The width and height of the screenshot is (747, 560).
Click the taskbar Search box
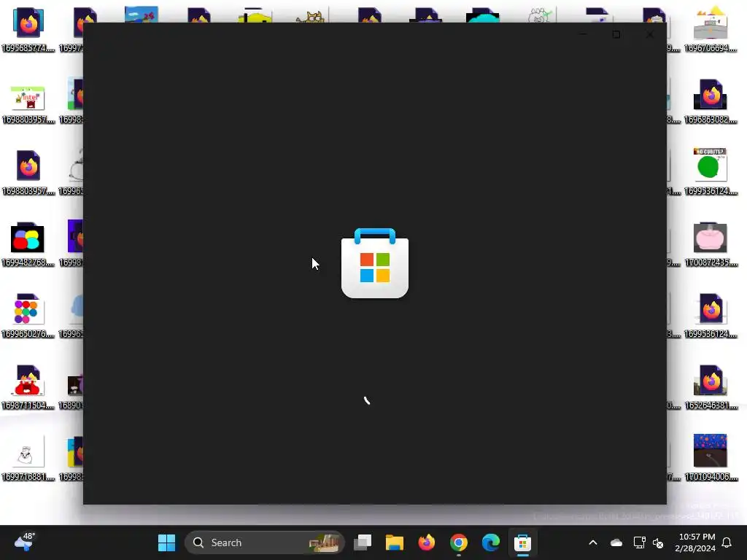264,542
